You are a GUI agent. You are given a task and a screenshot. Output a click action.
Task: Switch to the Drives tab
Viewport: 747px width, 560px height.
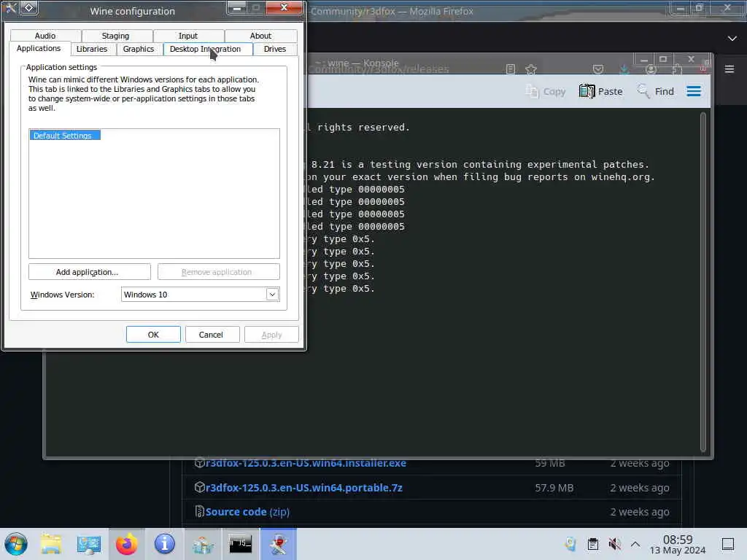(x=275, y=49)
